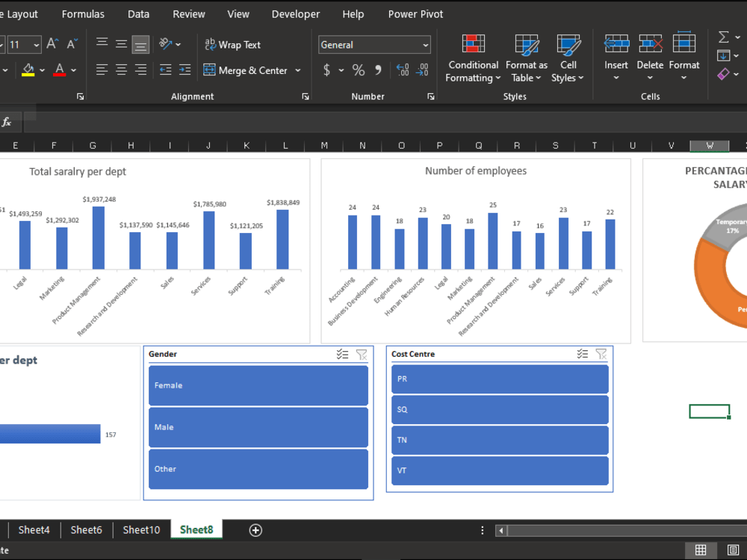The image size is (747, 560).
Task: Click the insert function fx icon
Action: (7, 122)
